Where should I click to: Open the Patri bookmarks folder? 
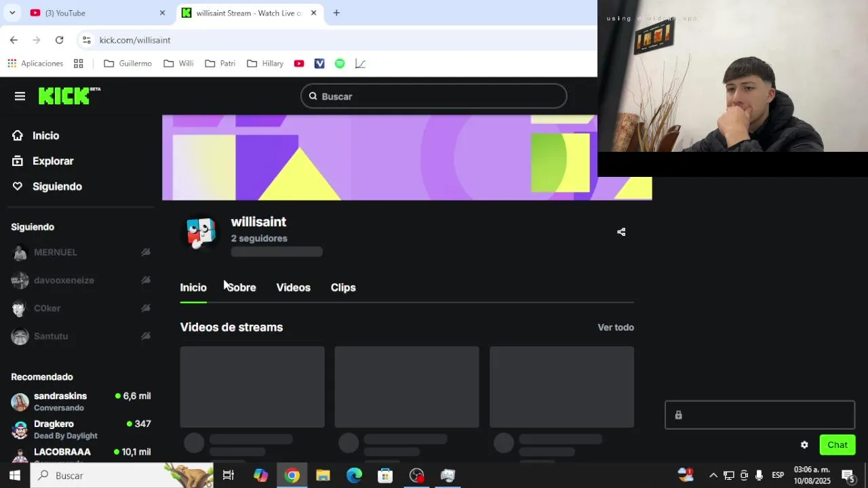(220, 64)
